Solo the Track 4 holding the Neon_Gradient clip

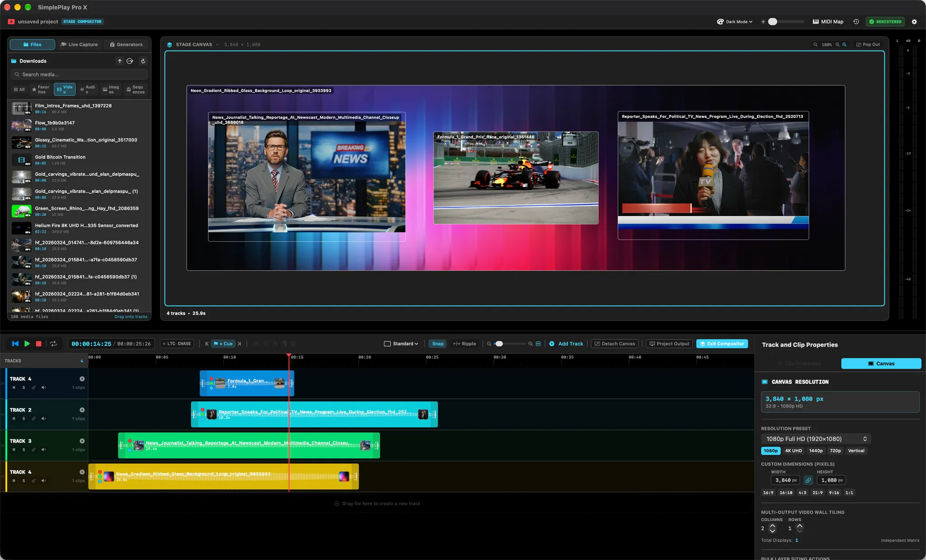[x=24, y=480]
